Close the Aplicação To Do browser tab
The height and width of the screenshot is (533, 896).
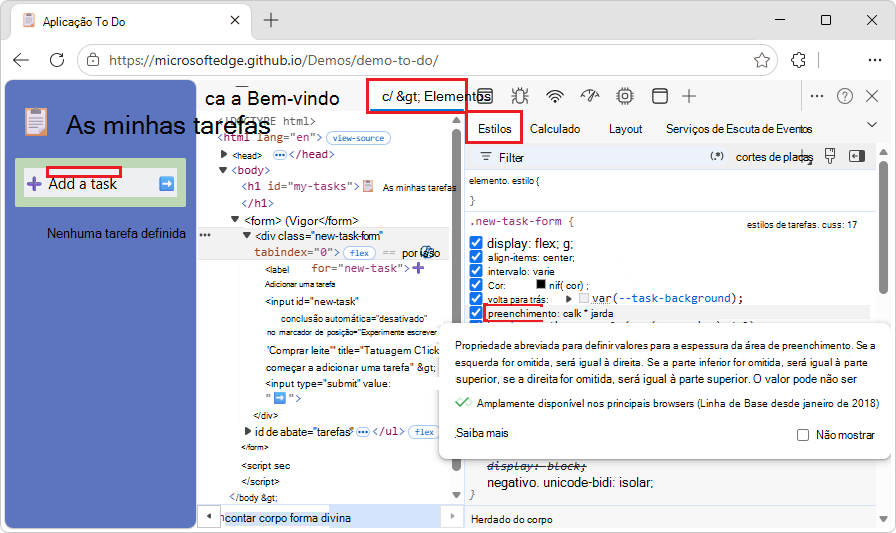[x=235, y=21]
